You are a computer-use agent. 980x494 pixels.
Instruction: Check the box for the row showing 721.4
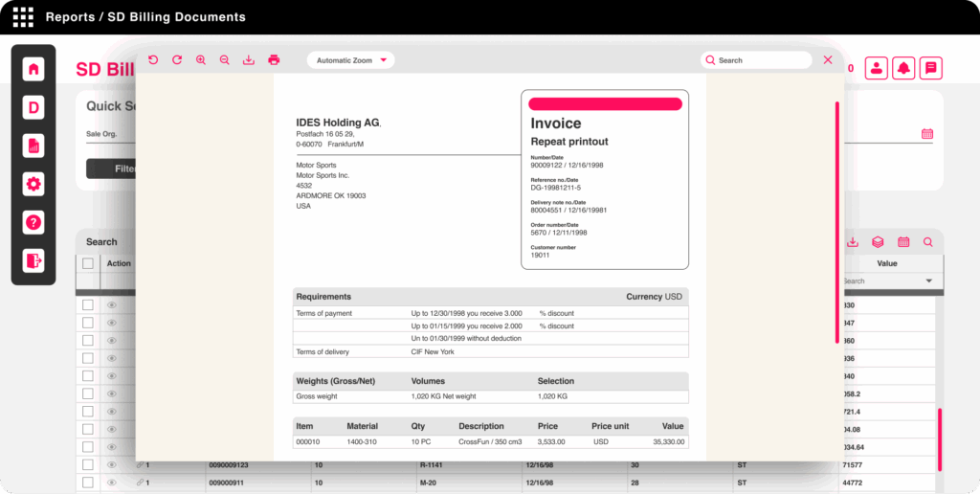(x=87, y=412)
